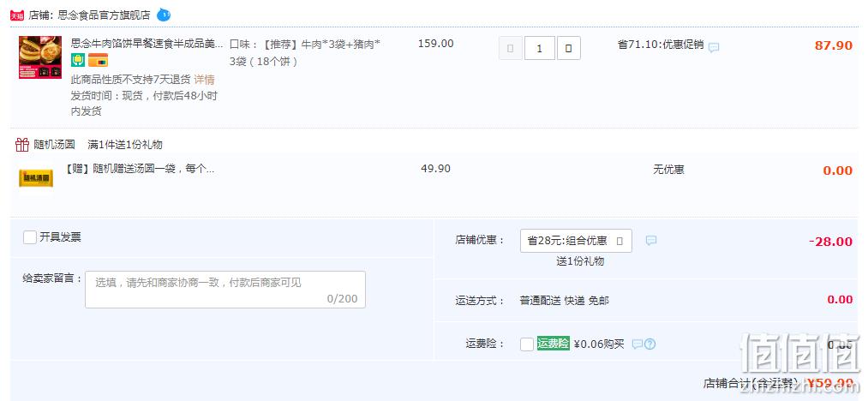This screenshot has width=868, height=401.
Task: Open the 思念牛肉馅饼 product title link
Action: pos(147,43)
